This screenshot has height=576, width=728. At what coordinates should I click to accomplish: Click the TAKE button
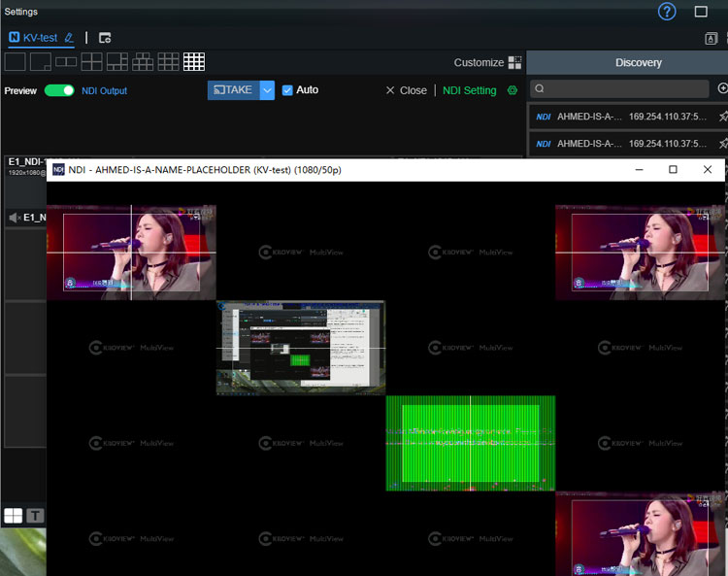click(234, 90)
